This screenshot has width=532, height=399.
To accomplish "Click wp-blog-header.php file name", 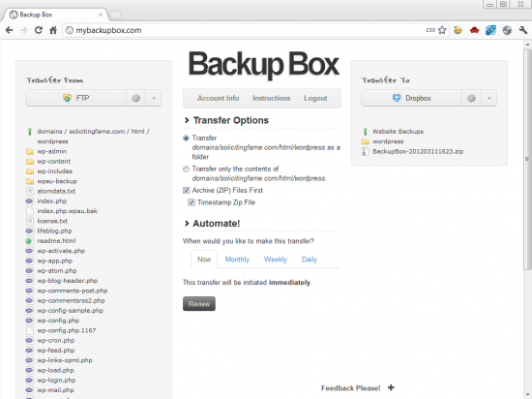I will coord(67,281).
